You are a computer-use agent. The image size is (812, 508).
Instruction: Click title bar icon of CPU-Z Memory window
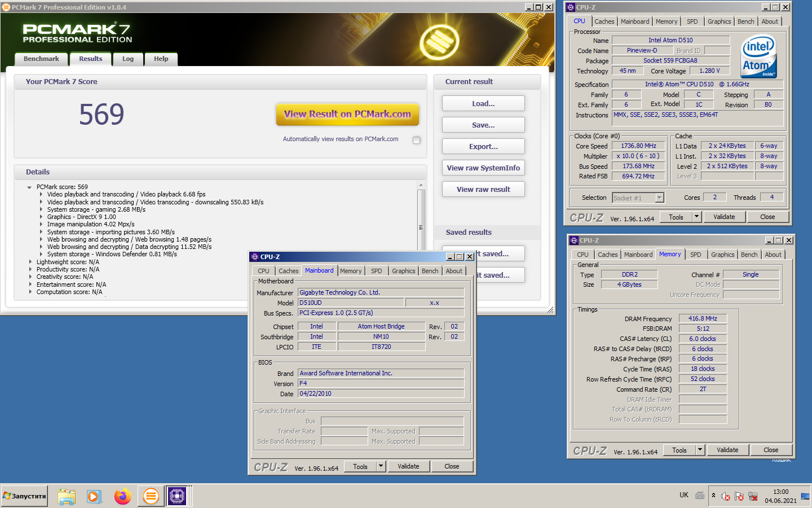[574, 240]
